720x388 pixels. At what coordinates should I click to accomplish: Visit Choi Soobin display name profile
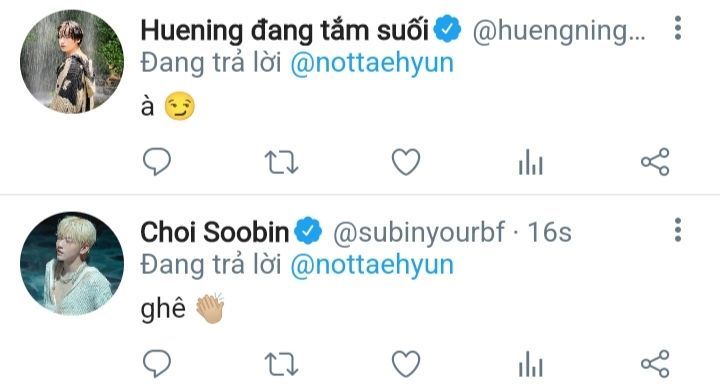click(214, 232)
